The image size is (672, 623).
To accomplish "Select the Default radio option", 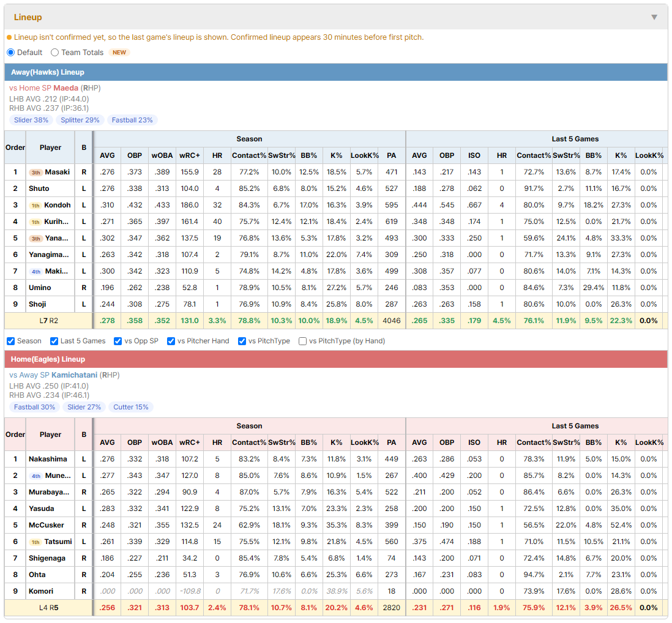I will tap(11, 52).
